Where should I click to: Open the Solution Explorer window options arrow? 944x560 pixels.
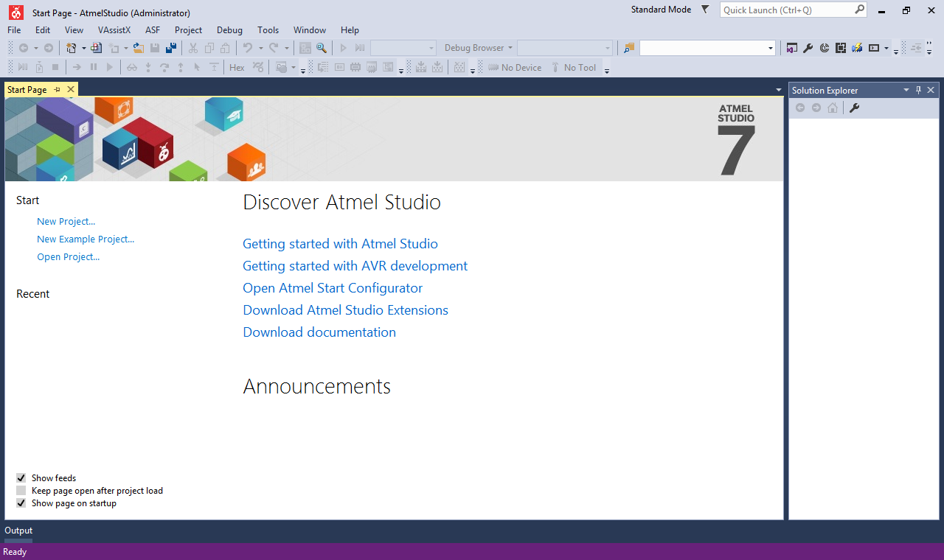(906, 90)
